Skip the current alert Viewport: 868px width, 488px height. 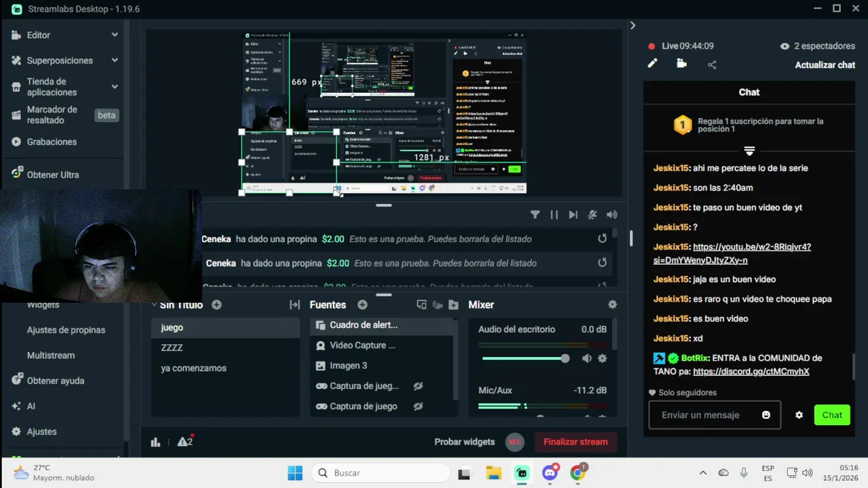pyautogui.click(x=573, y=215)
